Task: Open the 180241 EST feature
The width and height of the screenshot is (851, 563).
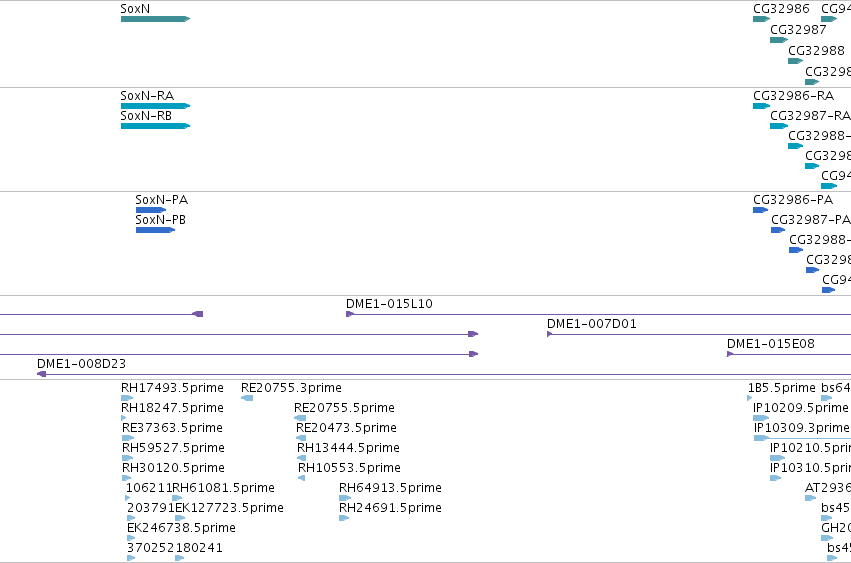Action: 180,558
